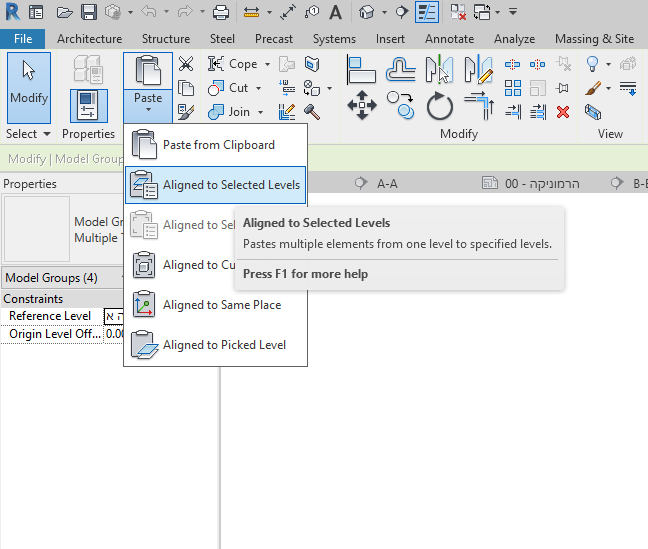Open the Default 3D View house icon
This screenshot has width=648, height=549.
367,12
